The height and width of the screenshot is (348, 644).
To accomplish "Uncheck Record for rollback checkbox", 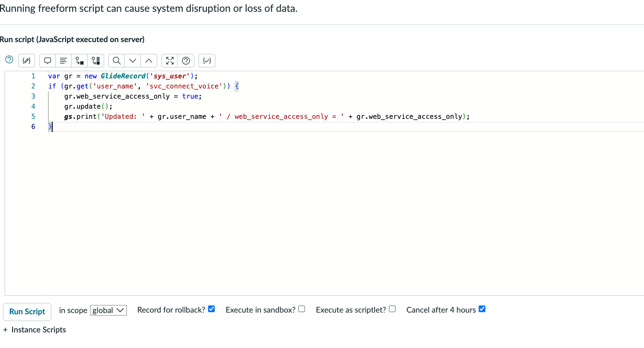I will 212,309.
